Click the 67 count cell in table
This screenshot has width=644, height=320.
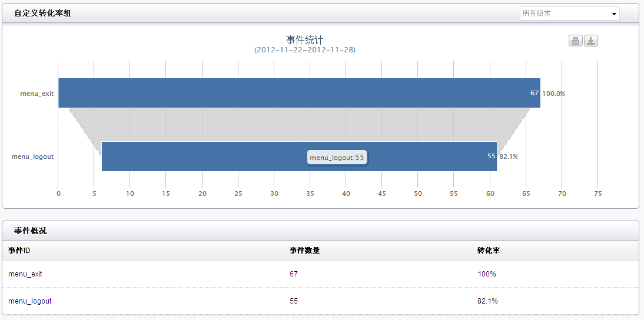click(293, 274)
